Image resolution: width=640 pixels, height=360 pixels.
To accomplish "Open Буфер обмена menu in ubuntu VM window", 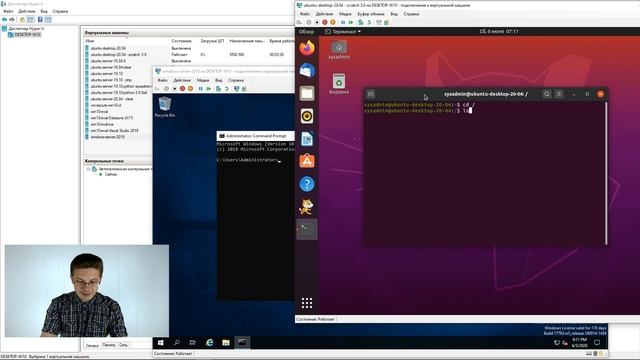I will [371, 14].
